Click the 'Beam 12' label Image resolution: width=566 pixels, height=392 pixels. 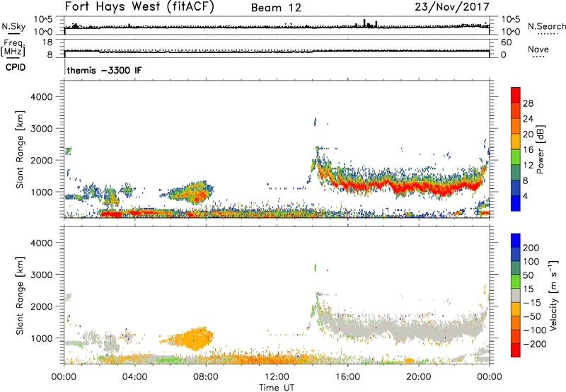[276, 8]
